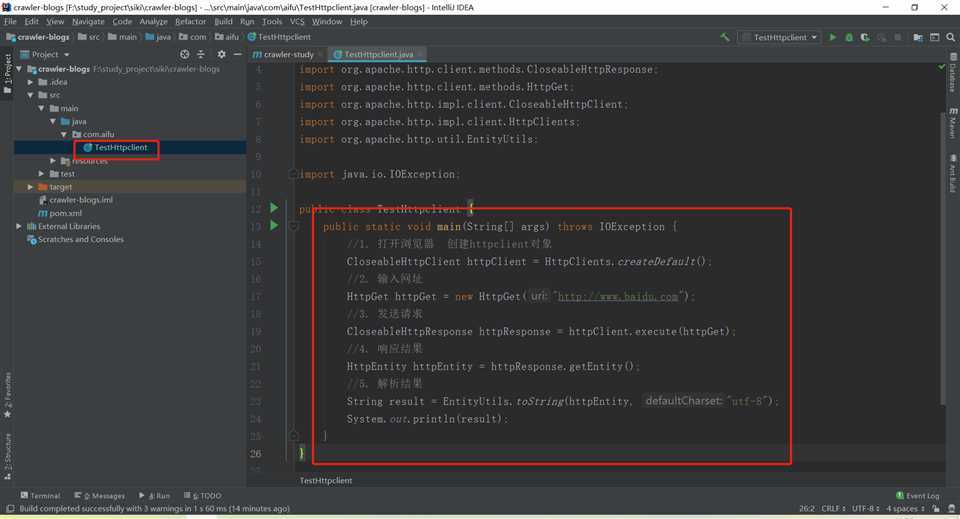The width and height of the screenshot is (960, 519).
Task: Click the Stop square icon in the toolbar
Action: point(898,37)
